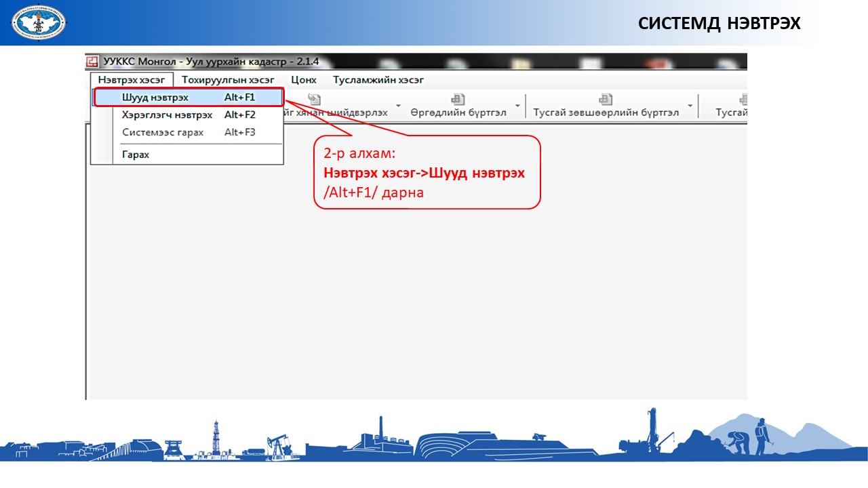Open the Нэвтрэх хэсэг menu
Viewport: 868px width, 488px height.
point(132,80)
